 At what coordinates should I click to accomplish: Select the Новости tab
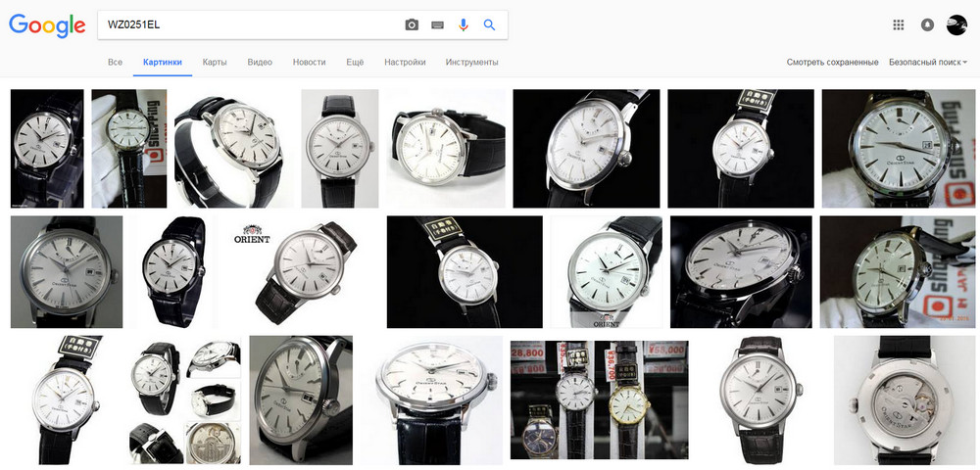pyautogui.click(x=309, y=63)
